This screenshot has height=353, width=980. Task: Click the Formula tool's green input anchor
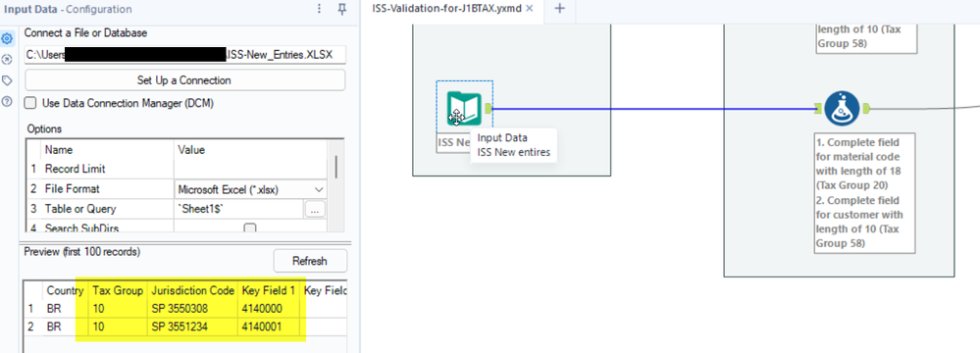818,109
